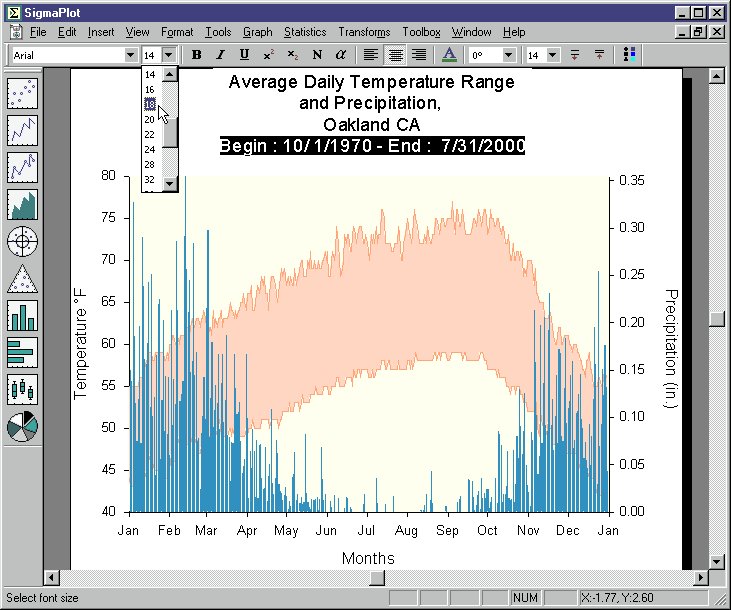
Task: Select the scatter plot graph tool
Action: click(22, 93)
